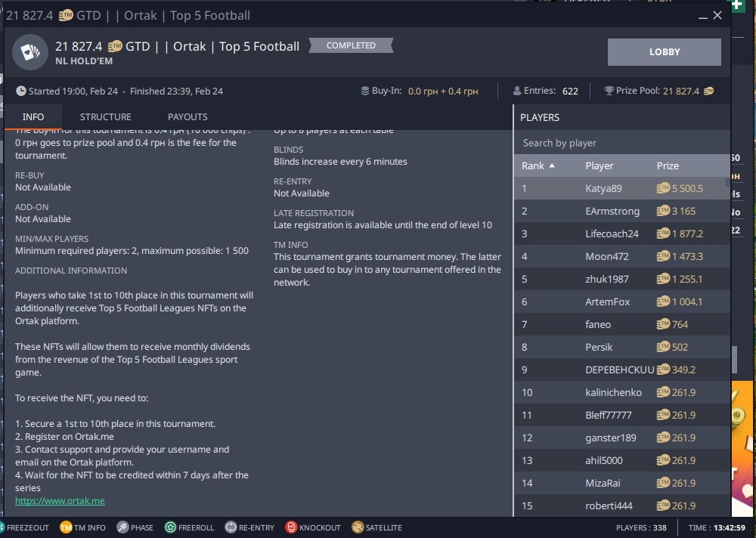Click the Re-Entry legend icon

(231, 527)
